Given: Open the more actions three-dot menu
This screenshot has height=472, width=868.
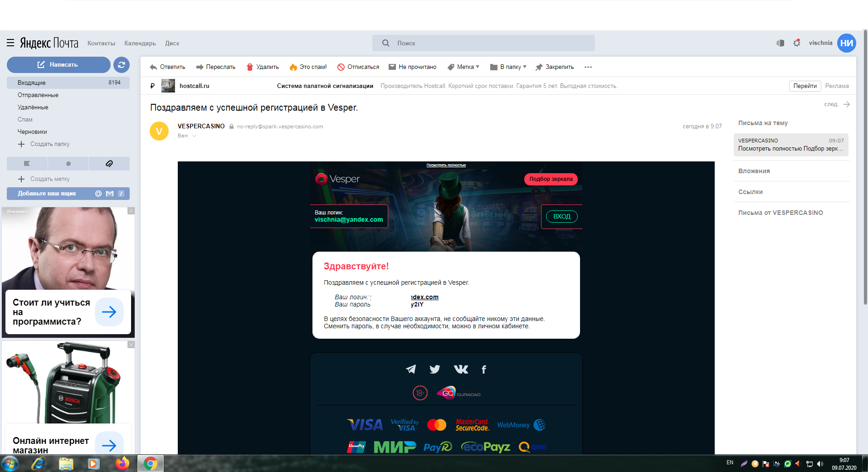Looking at the screenshot, I should pyautogui.click(x=588, y=67).
